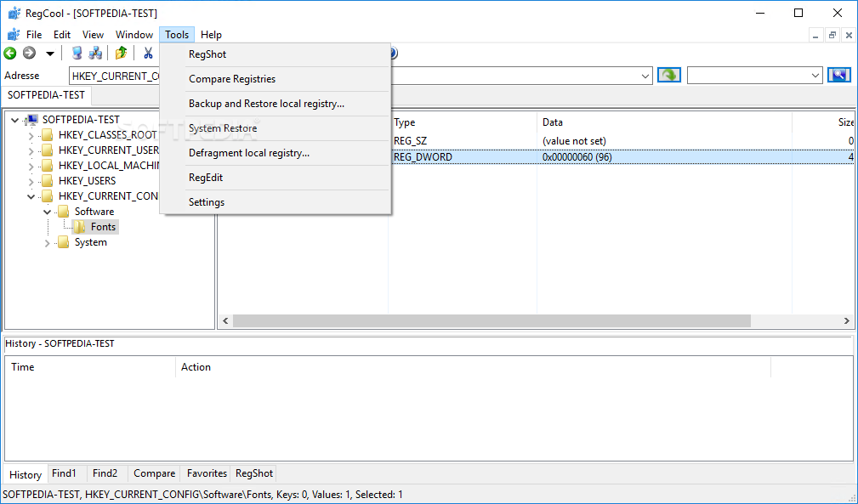858x504 pixels.
Task: Open the Help menu
Action: [x=211, y=35]
